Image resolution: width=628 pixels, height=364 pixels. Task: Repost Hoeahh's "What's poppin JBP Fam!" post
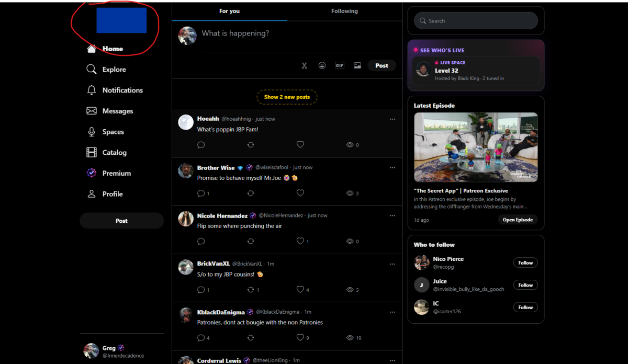pos(251,145)
